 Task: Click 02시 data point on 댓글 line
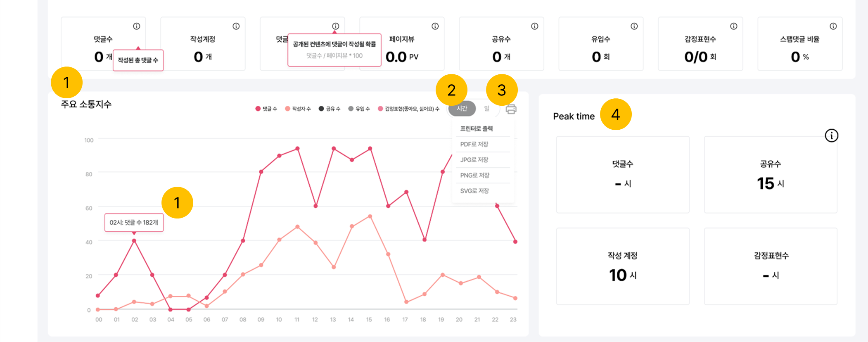[x=134, y=241]
